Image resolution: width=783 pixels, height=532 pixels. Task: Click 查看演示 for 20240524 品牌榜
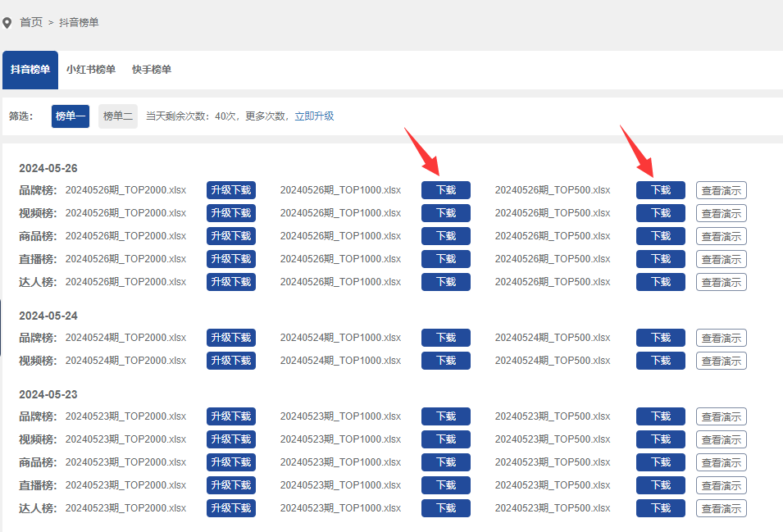[721, 338]
